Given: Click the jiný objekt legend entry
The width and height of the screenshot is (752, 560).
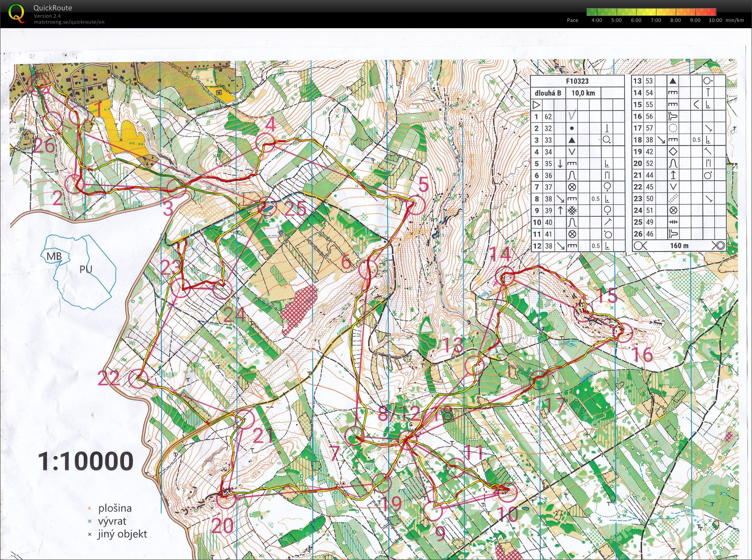Looking at the screenshot, I should click(x=117, y=534).
